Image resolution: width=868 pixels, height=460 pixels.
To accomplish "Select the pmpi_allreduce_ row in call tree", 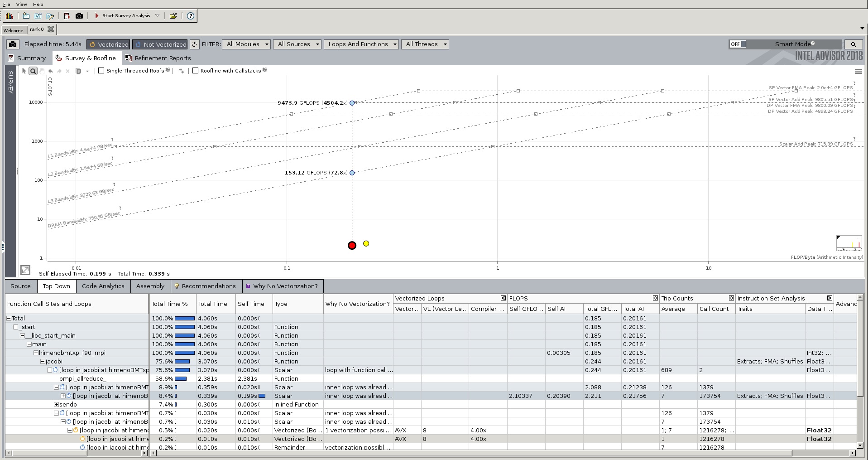I will (x=82, y=379).
